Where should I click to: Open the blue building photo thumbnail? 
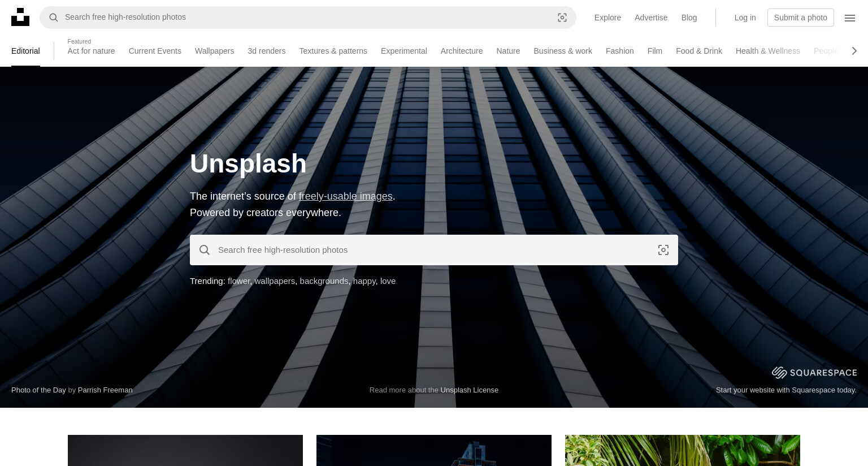[434, 450]
